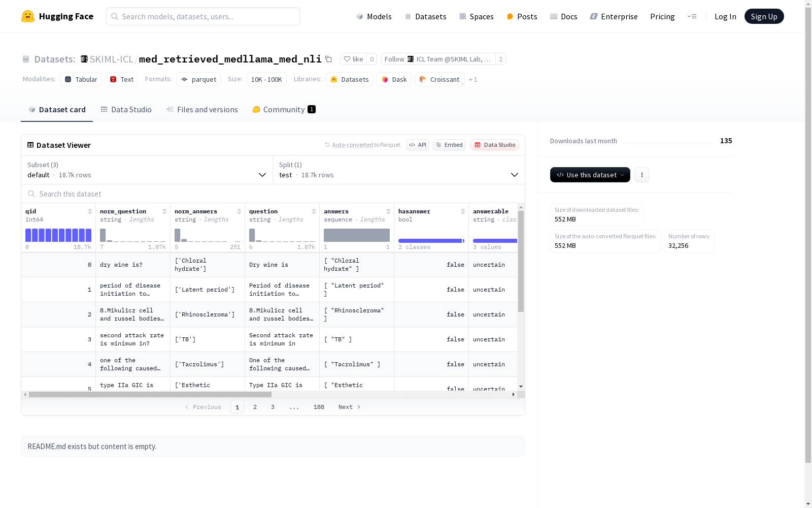Click the hasanswer class distribution bar
Image resolution: width=812 pixels, height=508 pixels.
tap(431, 241)
